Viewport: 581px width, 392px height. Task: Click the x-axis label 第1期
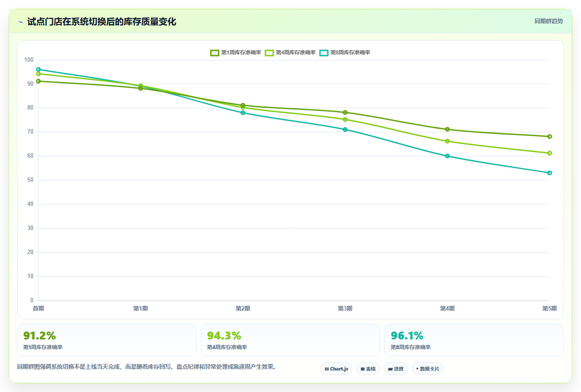[141, 308]
